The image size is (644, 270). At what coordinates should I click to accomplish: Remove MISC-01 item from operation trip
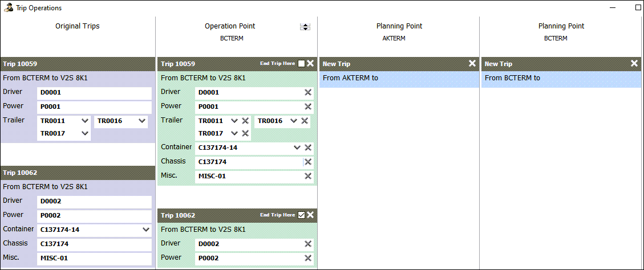click(308, 176)
